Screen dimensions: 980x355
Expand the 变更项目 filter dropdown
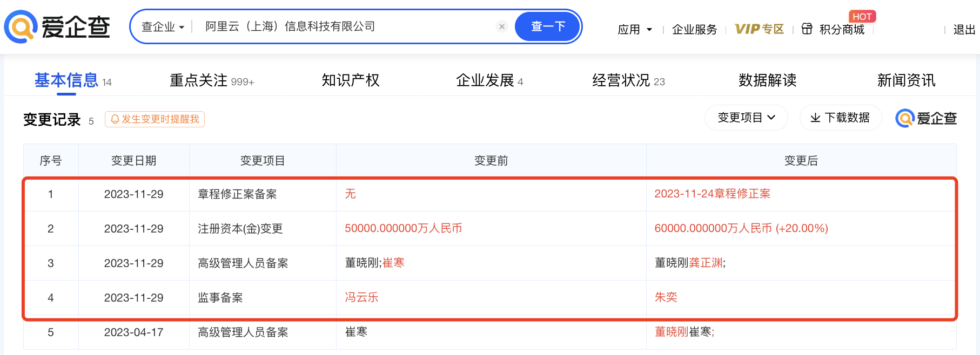(x=746, y=118)
